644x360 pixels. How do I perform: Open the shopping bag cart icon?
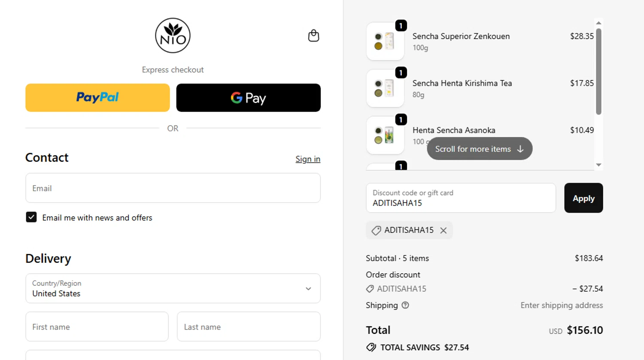(x=314, y=36)
